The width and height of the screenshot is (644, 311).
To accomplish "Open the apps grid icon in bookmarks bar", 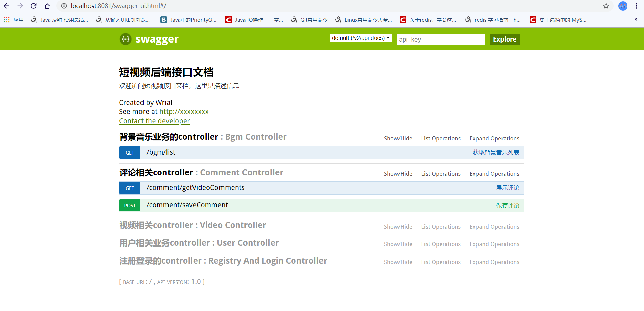I will click(x=7, y=20).
